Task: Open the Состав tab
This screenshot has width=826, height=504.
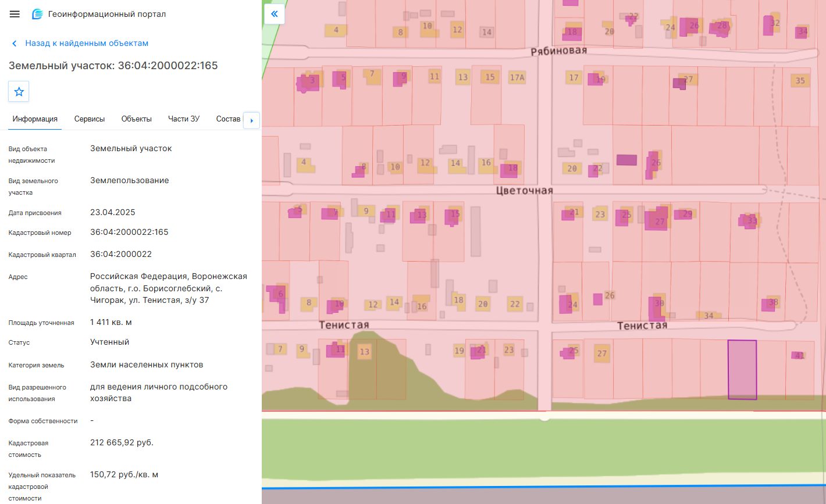Action: pos(228,119)
